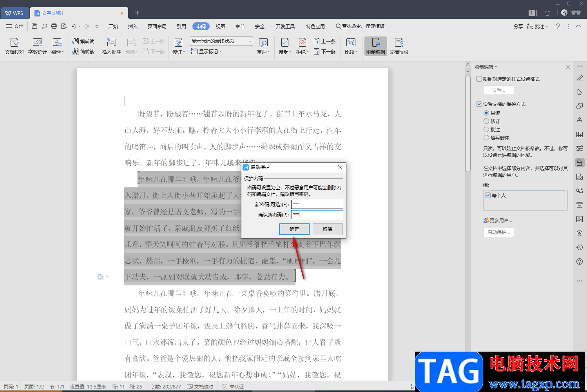Select the 填写窗体 radio option
This screenshot has height=392, width=587.
coord(486,138)
